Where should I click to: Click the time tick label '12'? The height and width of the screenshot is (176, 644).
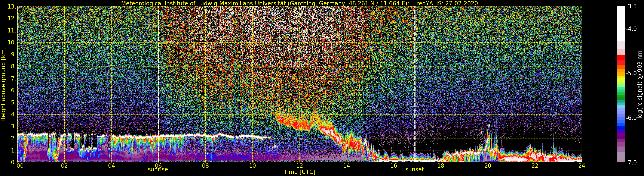pos(300,166)
